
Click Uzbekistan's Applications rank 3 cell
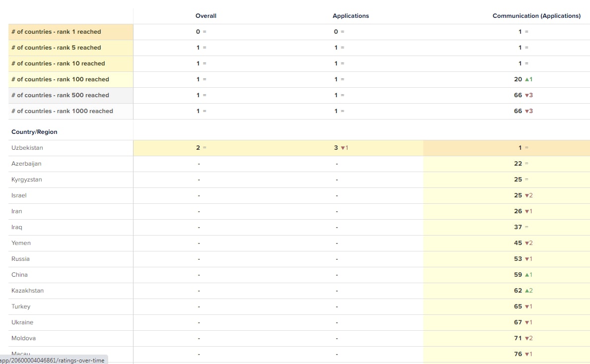point(341,148)
